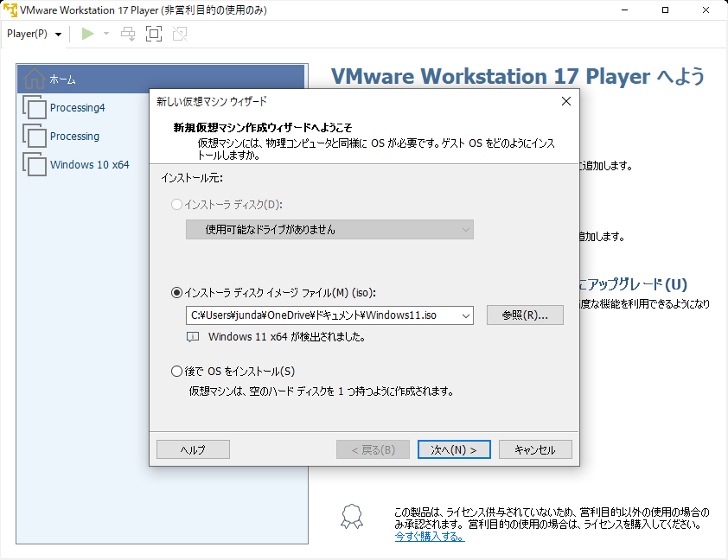Click the Send Ctrl+Alt+Del toolbar icon
This screenshot has height=560, width=728.
point(128,34)
